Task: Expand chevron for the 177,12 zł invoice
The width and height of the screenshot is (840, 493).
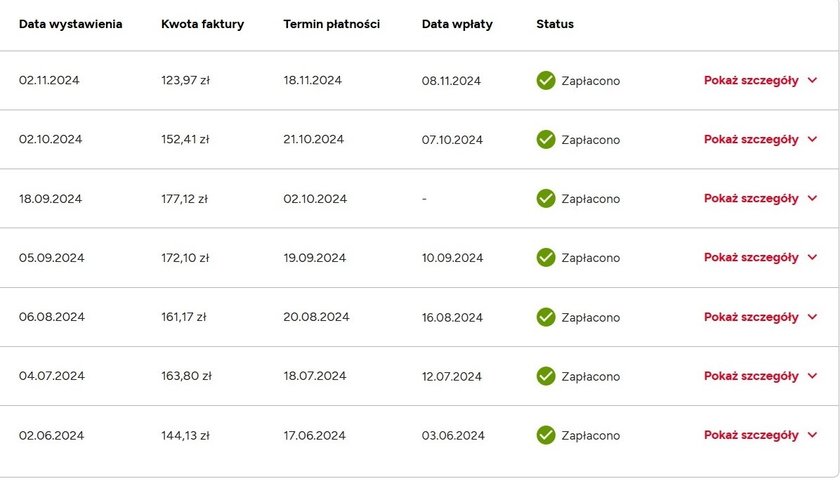Action: click(812, 198)
